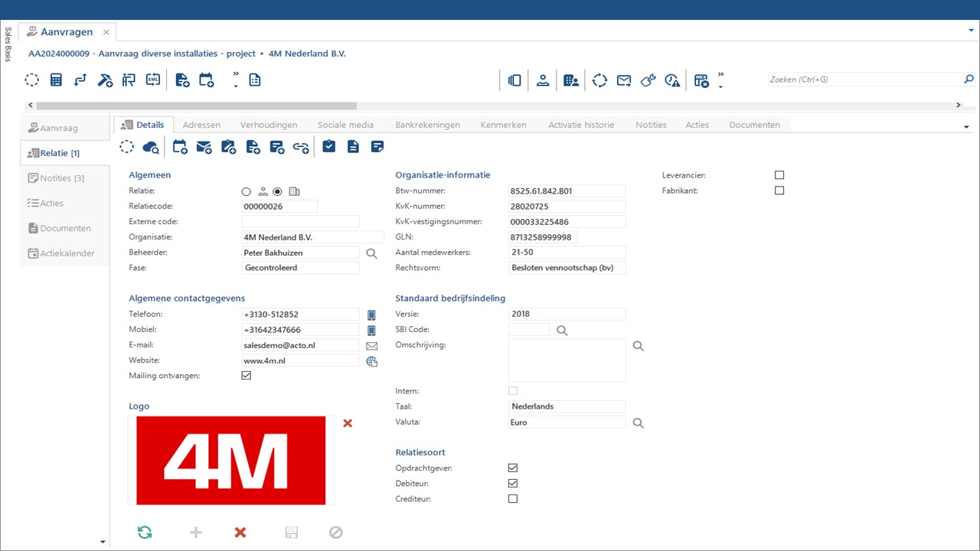Open the Verhoudingen tab
The height and width of the screenshot is (551, 980).
(269, 125)
